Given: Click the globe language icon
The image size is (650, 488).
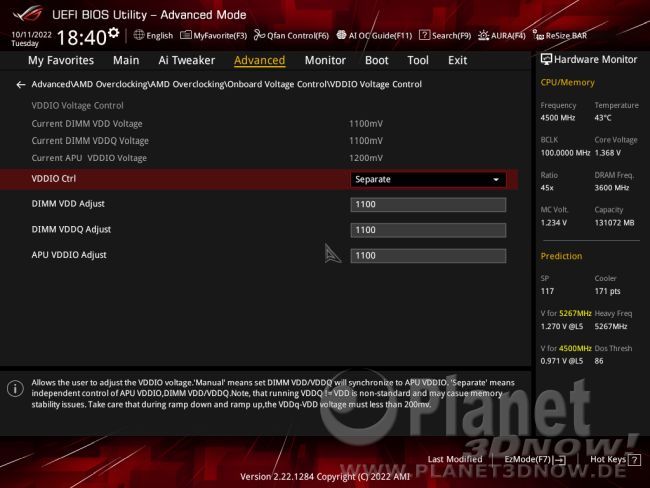Looking at the screenshot, I should [139, 35].
